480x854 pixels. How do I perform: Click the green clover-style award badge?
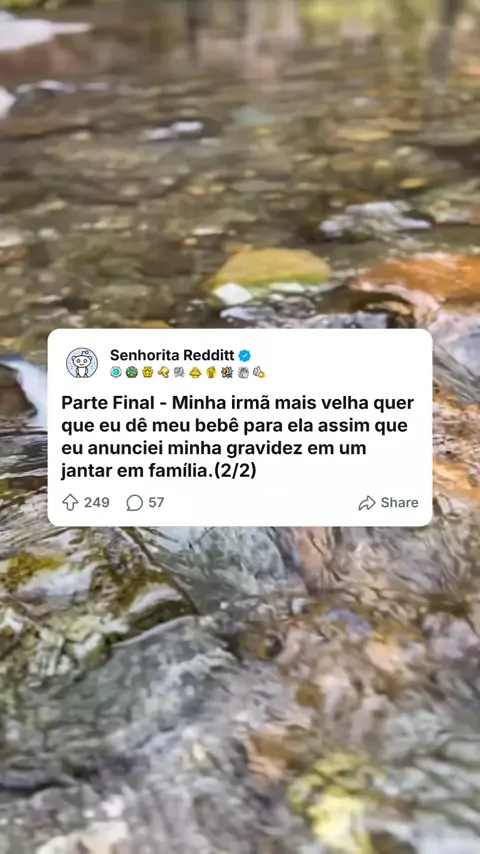[131, 372]
